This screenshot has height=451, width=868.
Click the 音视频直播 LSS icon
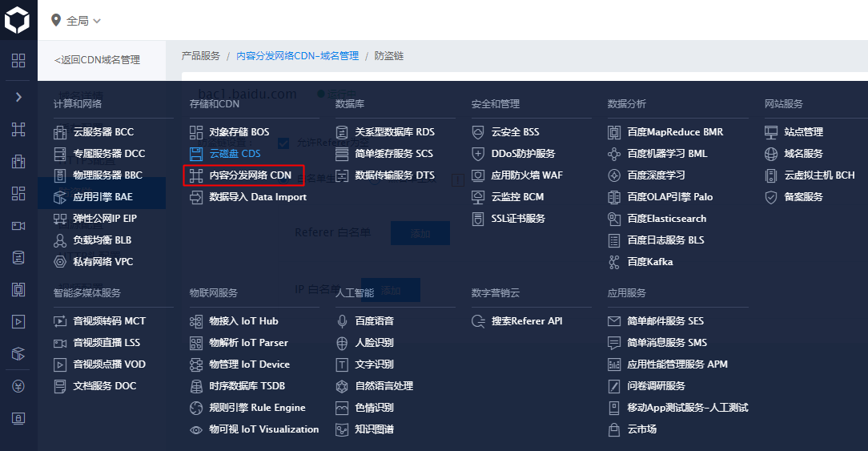(60, 343)
